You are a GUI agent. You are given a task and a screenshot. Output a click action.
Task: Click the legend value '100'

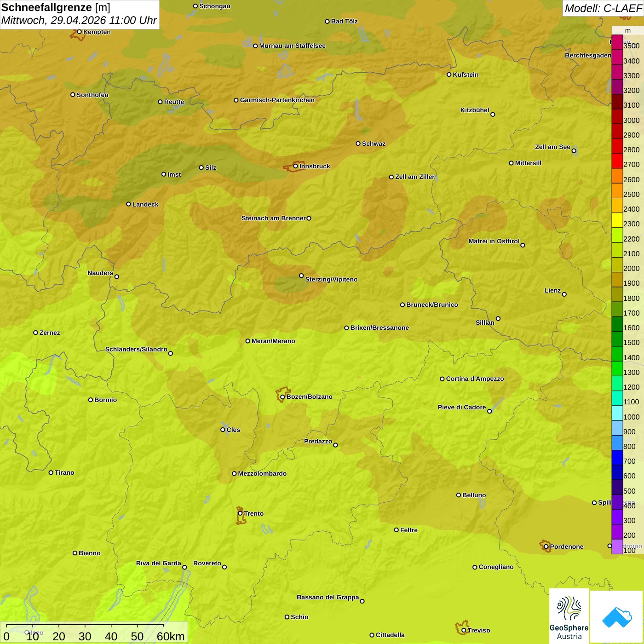pos(629,550)
